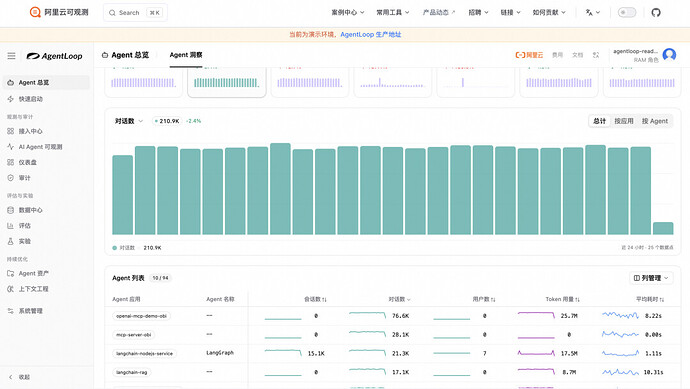The height and width of the screenshot is (389, 690).
Task: Open the 列管理 column manager dropdown
Action: pyautogui.click(x=651, y=278)
